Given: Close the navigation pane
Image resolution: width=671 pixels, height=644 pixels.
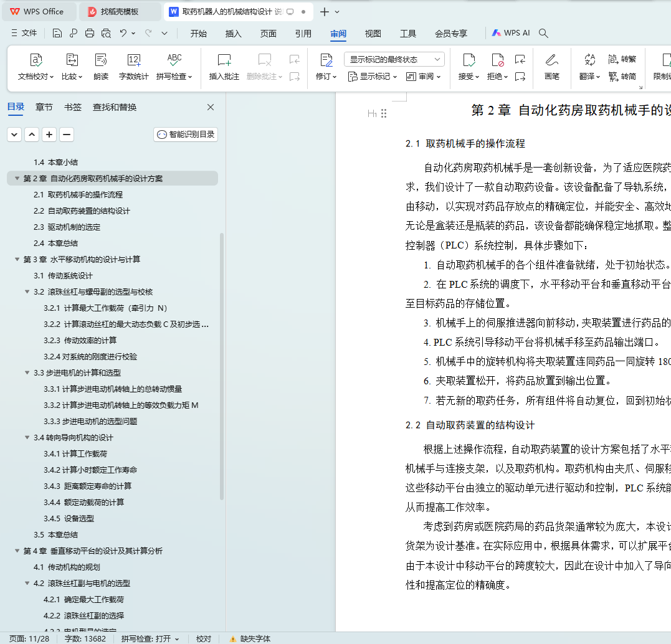Looking at the screenshot, I should tap(211, 107).
